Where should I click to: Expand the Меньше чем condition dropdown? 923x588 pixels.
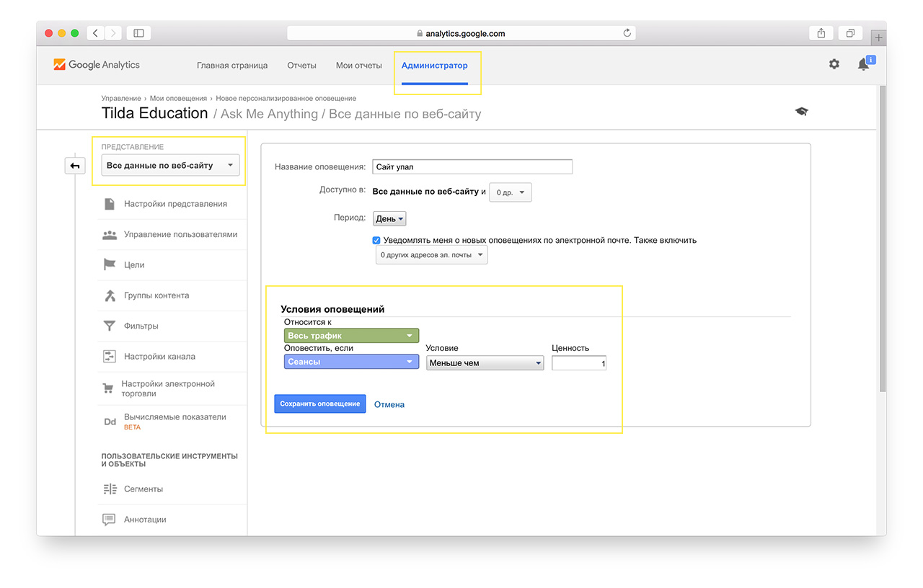click(485, 363)
